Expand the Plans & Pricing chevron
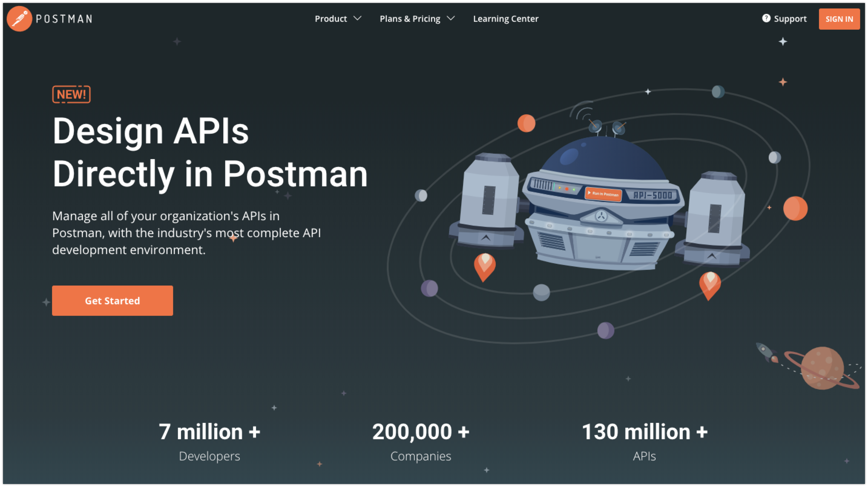 [451, 18]
